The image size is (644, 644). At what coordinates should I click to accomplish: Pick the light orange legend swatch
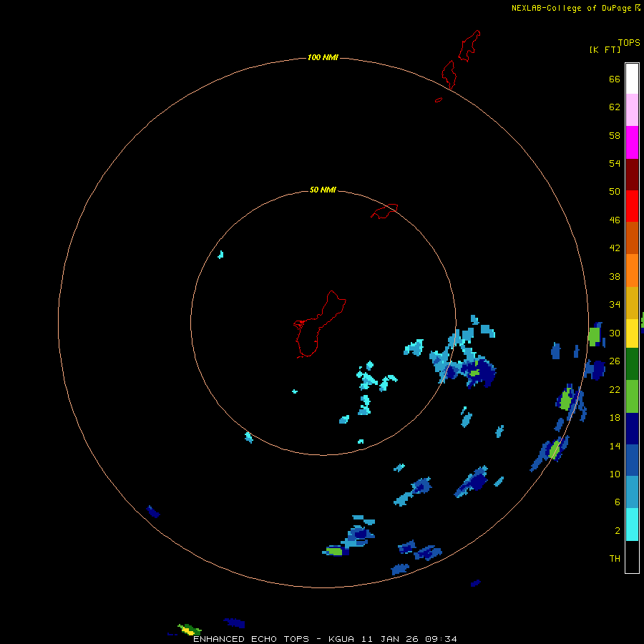click(632, 270)
